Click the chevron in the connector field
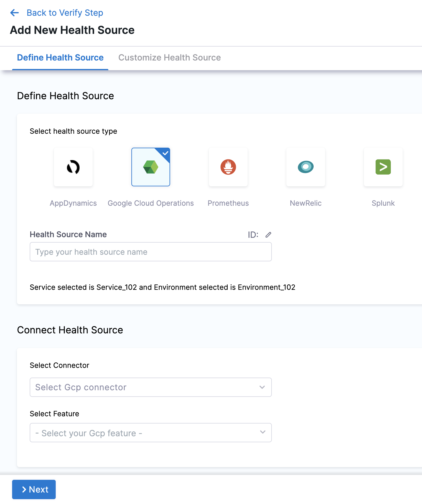422x504 pixels. pyautogui.click(x=262, y=387)
